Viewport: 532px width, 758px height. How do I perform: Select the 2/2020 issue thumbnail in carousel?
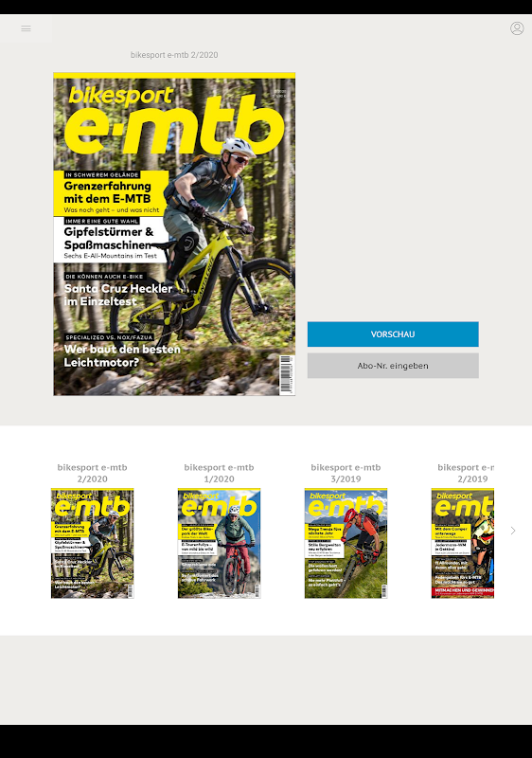[x=92, y=543]
